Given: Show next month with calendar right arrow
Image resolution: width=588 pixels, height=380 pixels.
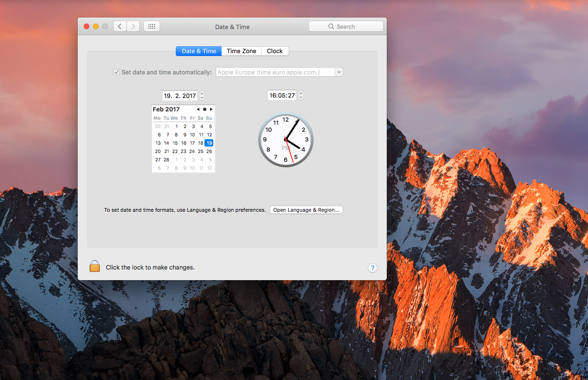Looking at the screenshot, I should [211, 110].
